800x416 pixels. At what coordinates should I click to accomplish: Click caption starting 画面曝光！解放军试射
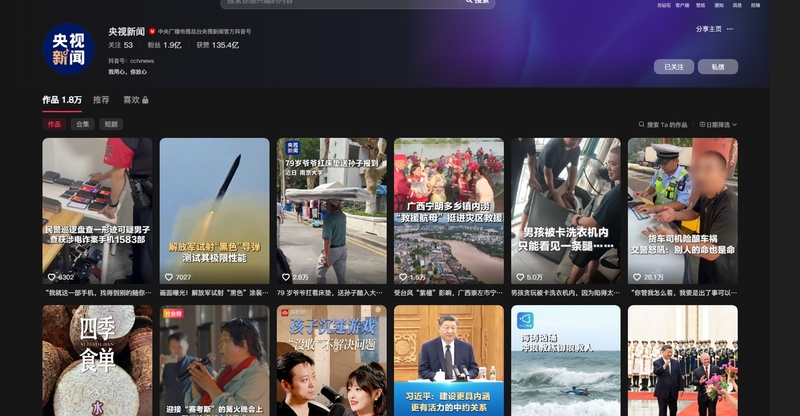pyautogui.click(x=214, y=293)
